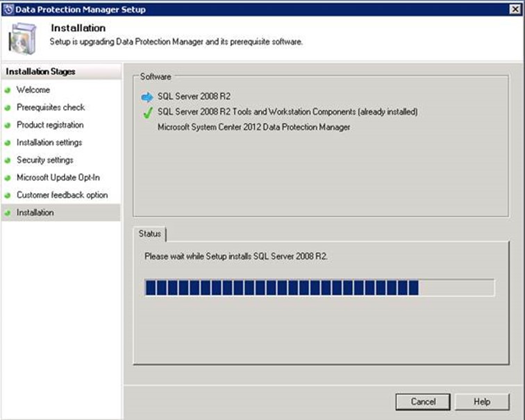525x420 pixels.
Task: Click the green bullet beside the Installation stage
Action: point(8,213)
